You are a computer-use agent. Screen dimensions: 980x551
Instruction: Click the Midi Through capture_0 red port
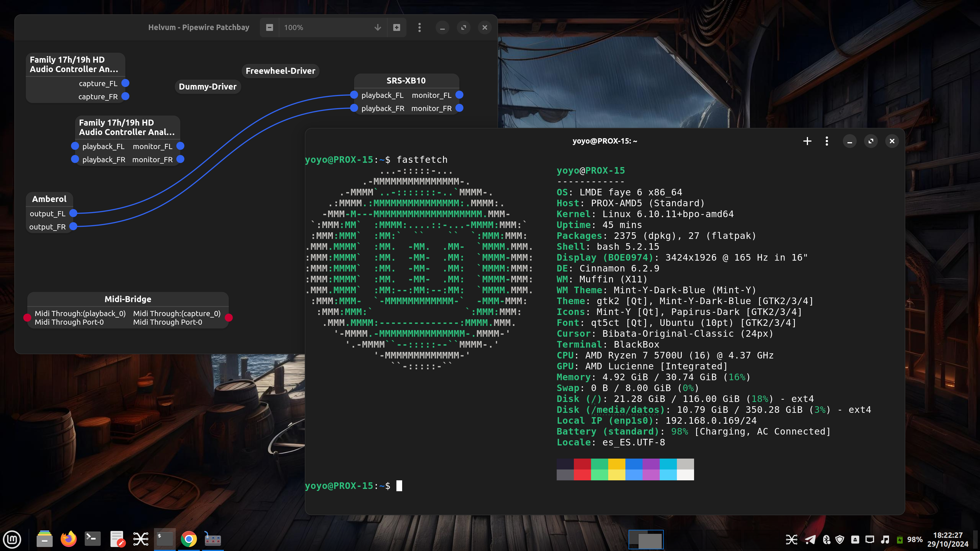pyautogui.click(x=229, y=318)
